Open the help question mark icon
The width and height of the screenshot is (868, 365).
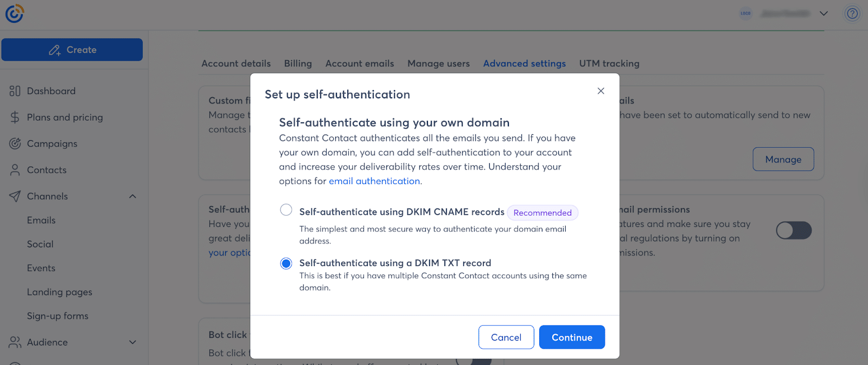pyautogui.click(x=852, y=14)
